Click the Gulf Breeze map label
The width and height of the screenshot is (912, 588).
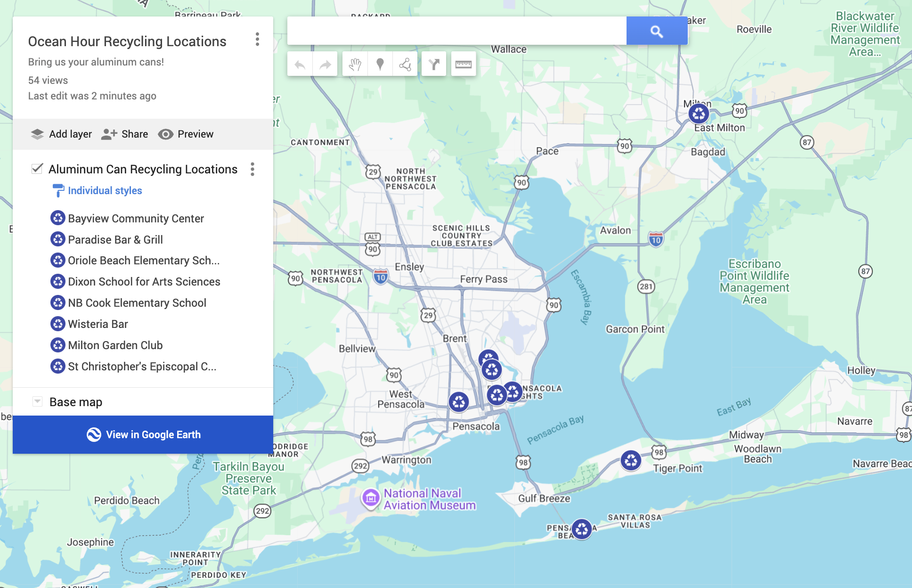click(x=544, y=498)
